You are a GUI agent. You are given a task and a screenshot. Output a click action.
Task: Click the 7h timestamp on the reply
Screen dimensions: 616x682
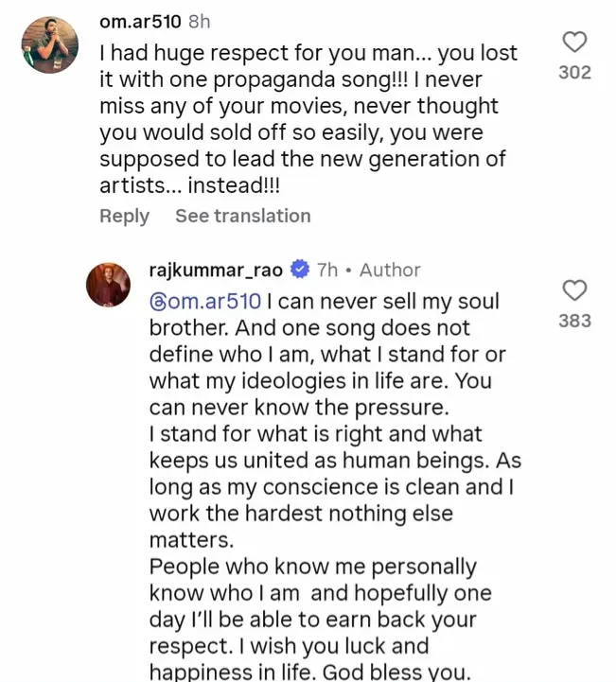click(x=327, y=271)
